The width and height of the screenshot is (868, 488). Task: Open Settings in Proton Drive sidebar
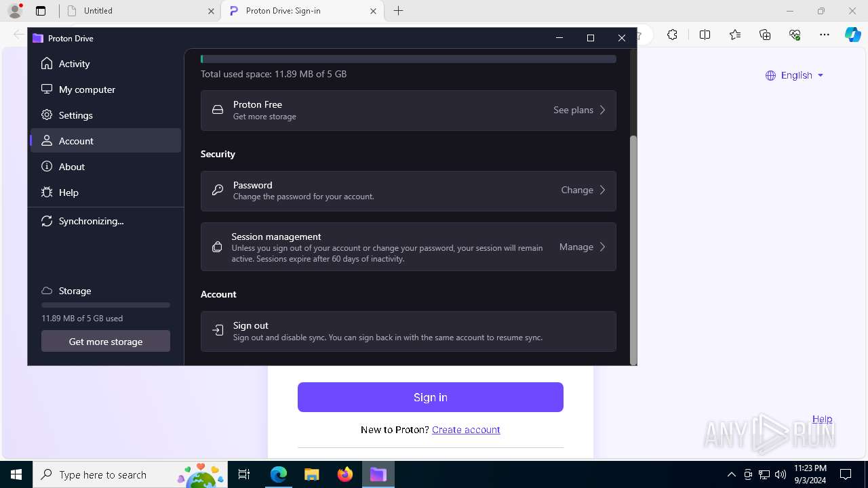106,115
